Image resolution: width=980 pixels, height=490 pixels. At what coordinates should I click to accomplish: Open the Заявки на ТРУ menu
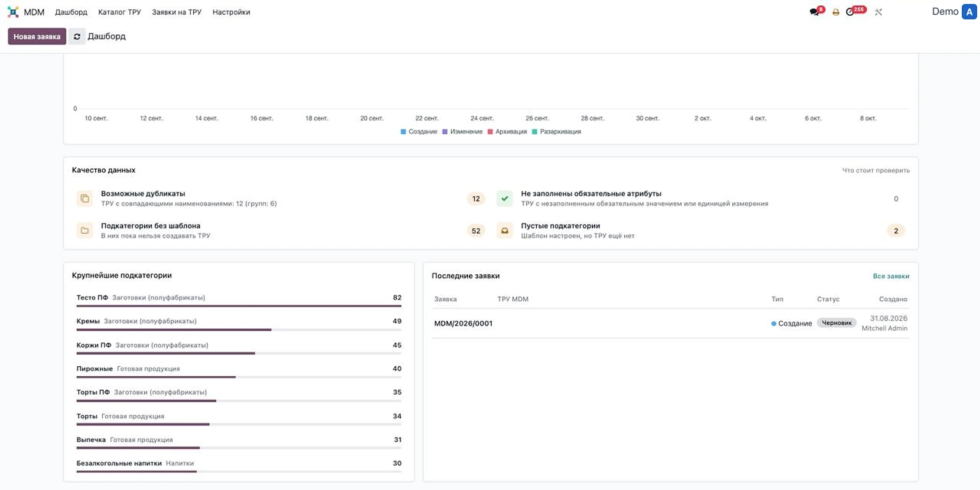coord(176,12)
